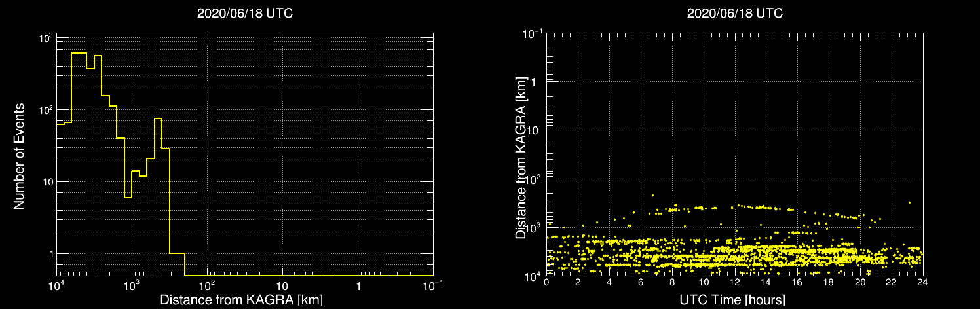
Task: Click the 10 tick on the histogram x-axis
Action: 282,287
